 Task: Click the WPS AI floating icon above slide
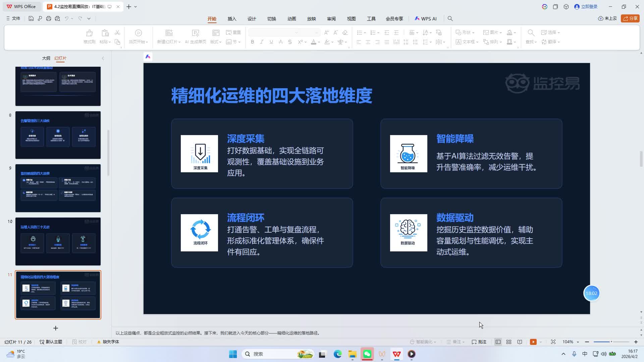(148, 57)
